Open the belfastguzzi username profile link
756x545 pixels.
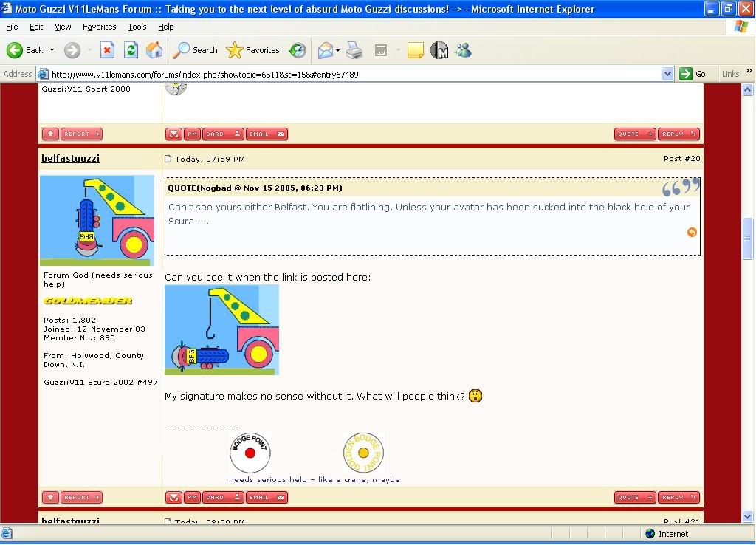click(x=70, y=158)
